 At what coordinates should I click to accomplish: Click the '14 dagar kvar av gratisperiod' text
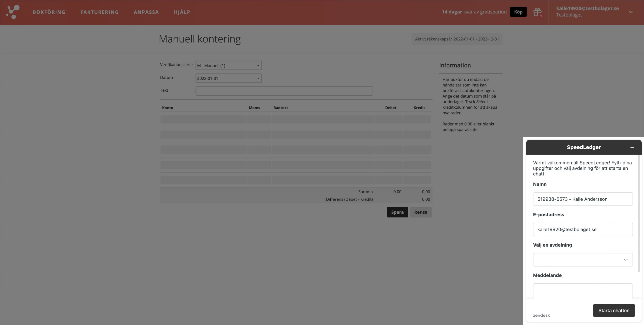tap(474, 12)
